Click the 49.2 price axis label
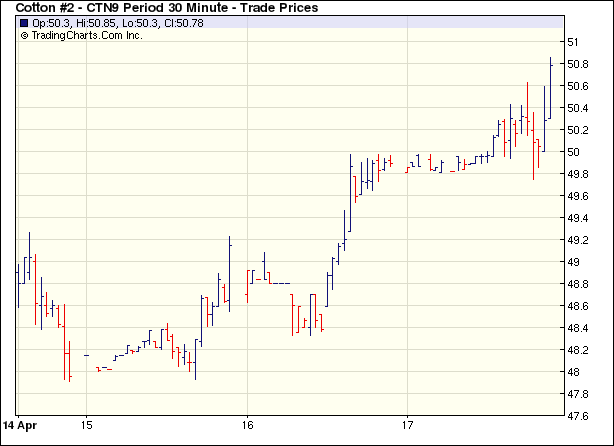The width and height of the screenshot is (614, 446). [x=577, y=240]
